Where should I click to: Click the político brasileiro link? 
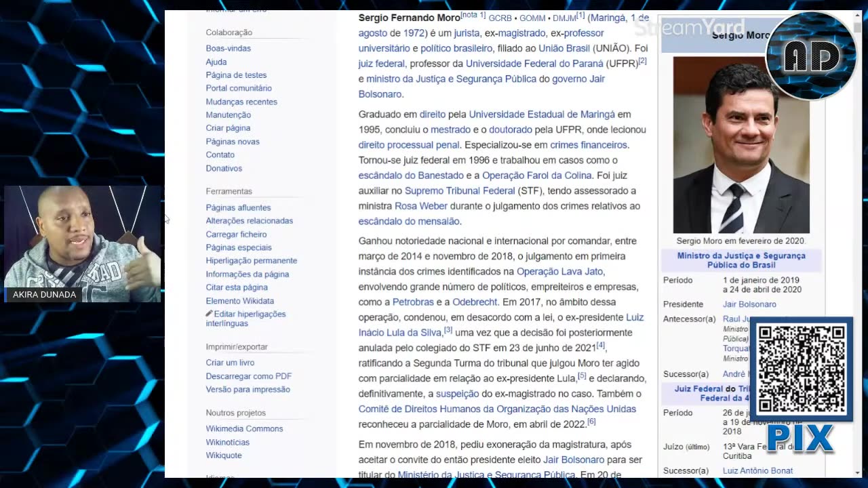click(456, 48)
